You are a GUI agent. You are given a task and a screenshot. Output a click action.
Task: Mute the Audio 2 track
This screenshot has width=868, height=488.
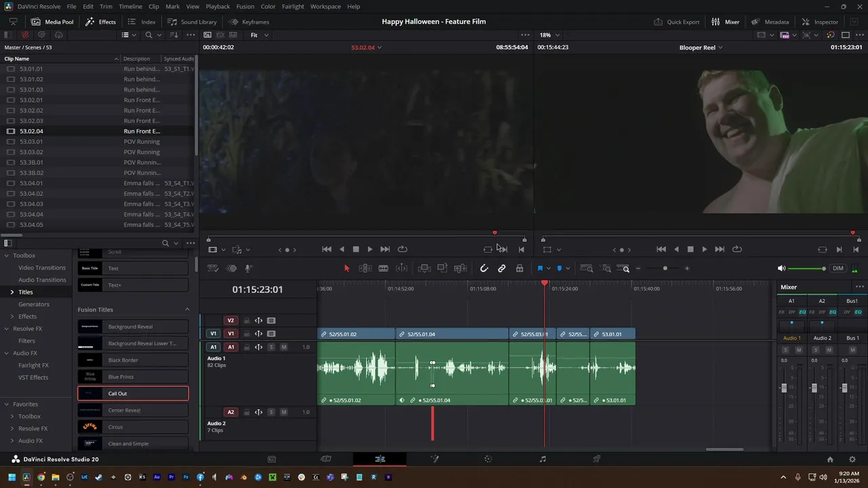(x=283, y=412)
